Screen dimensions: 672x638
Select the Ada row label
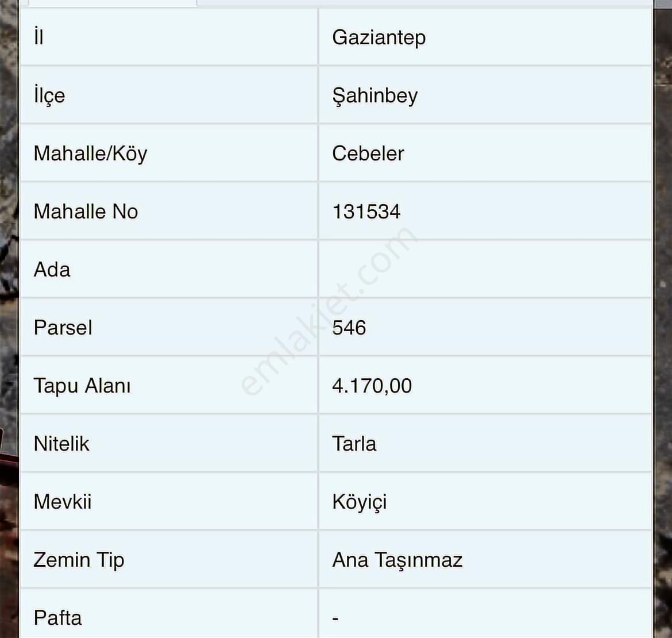pos(52,270)
